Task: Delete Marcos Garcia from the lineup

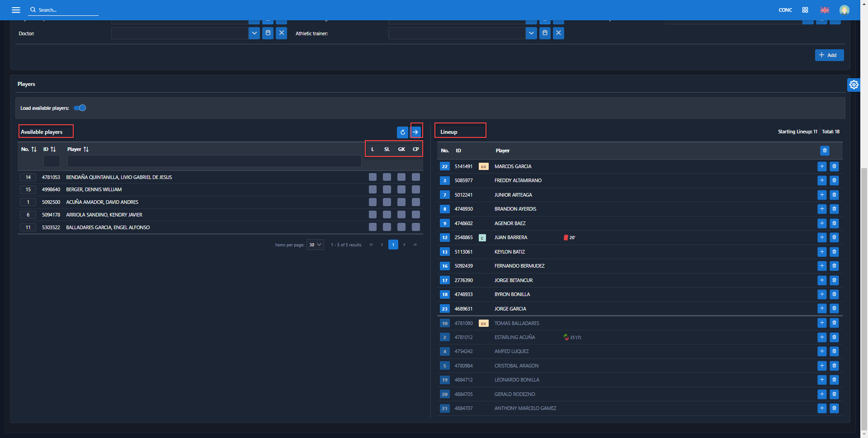Action: [x=834, y=166]
